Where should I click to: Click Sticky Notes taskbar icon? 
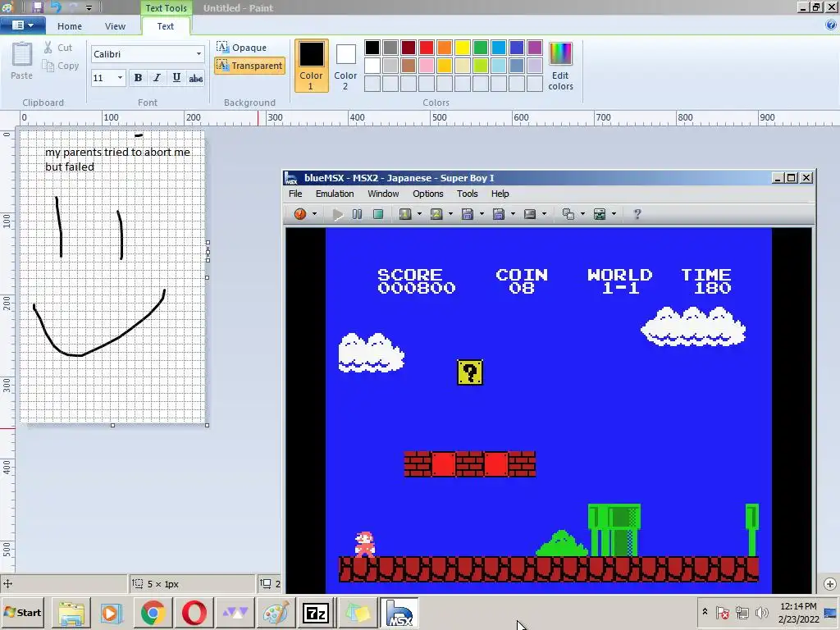[357, 613]
